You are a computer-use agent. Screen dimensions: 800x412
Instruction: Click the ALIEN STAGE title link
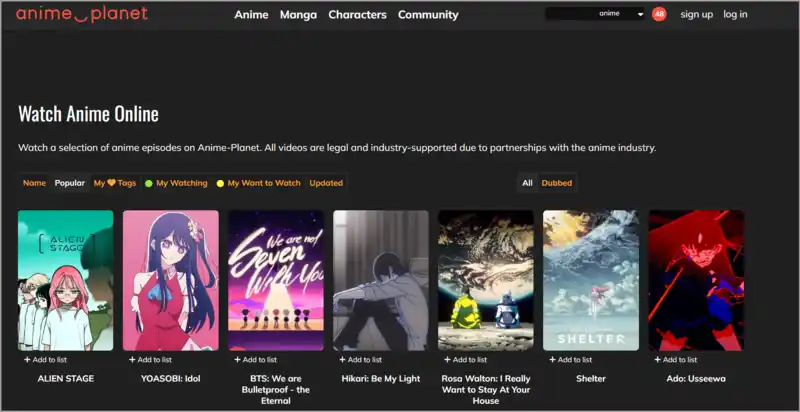point(65,379)
